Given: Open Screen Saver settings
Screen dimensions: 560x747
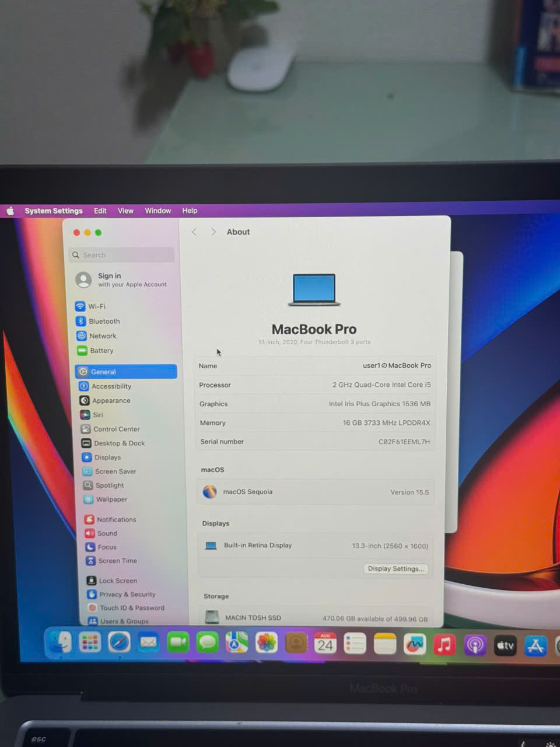Looking at the screenshot, I should [110, 471].
